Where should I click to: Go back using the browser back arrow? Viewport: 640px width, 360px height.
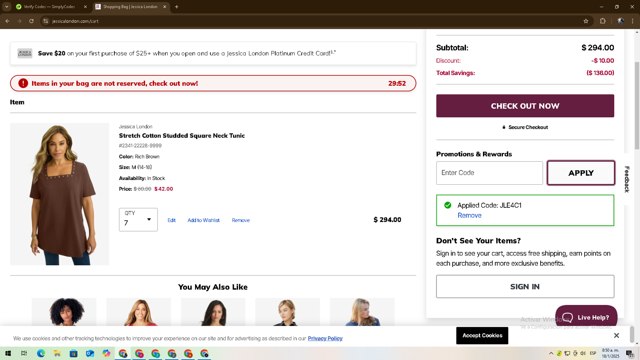click(x=7, y=21)
